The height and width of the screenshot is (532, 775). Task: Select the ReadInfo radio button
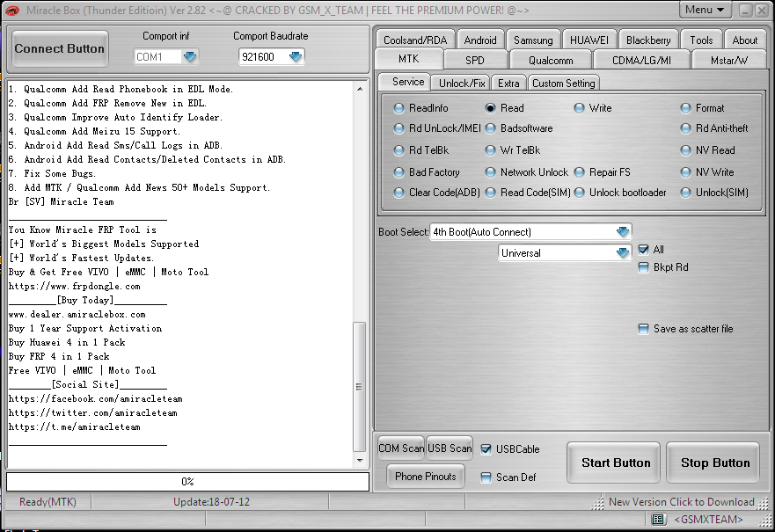pyautogui.click(x=398, y=108)
